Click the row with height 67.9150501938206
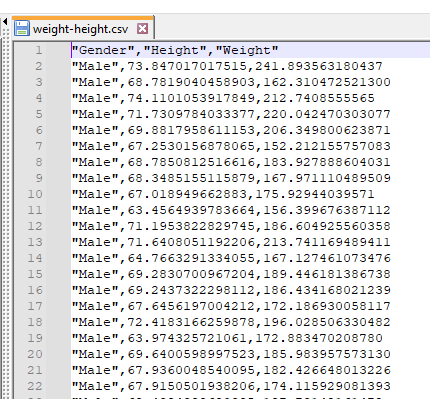Image resolution: width=430 pixels, height=399 pixels. 231,386
